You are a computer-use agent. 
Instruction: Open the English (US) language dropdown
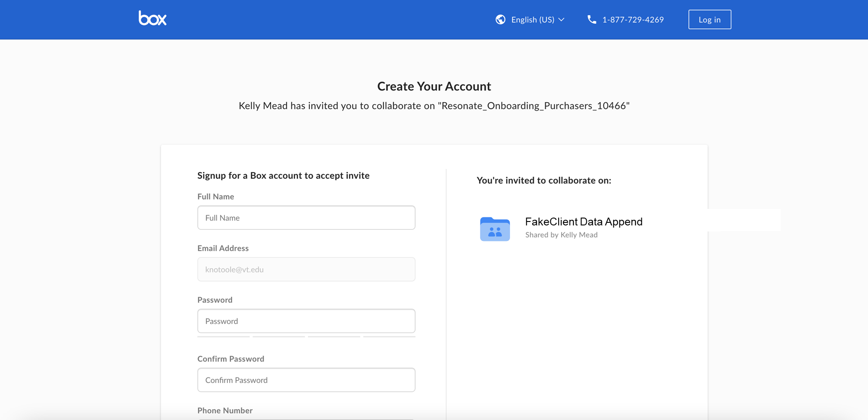click(538, 20)
